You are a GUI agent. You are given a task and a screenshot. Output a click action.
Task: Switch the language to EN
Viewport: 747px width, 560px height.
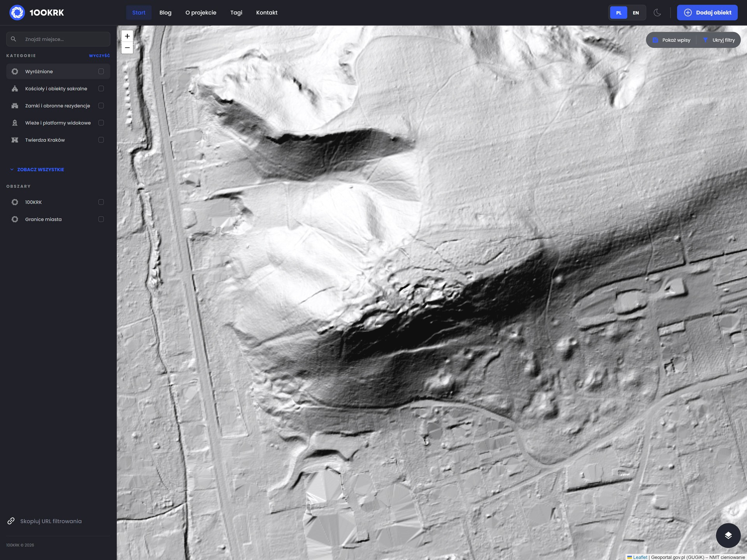click(x=636, y=13)
